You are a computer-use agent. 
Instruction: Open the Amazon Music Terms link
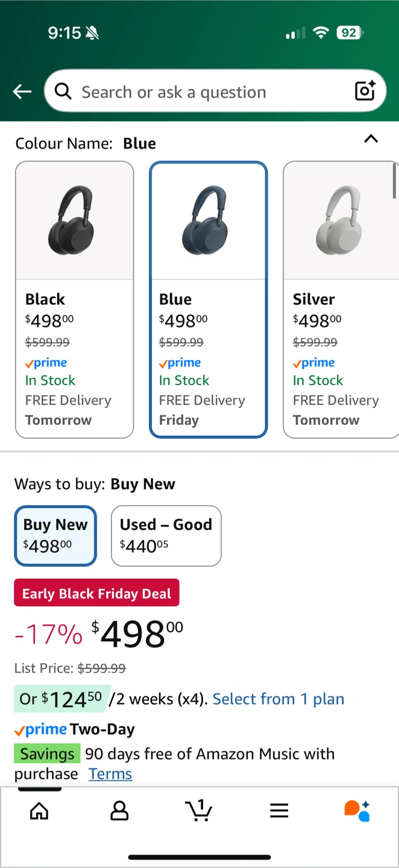tap(110, 774)
